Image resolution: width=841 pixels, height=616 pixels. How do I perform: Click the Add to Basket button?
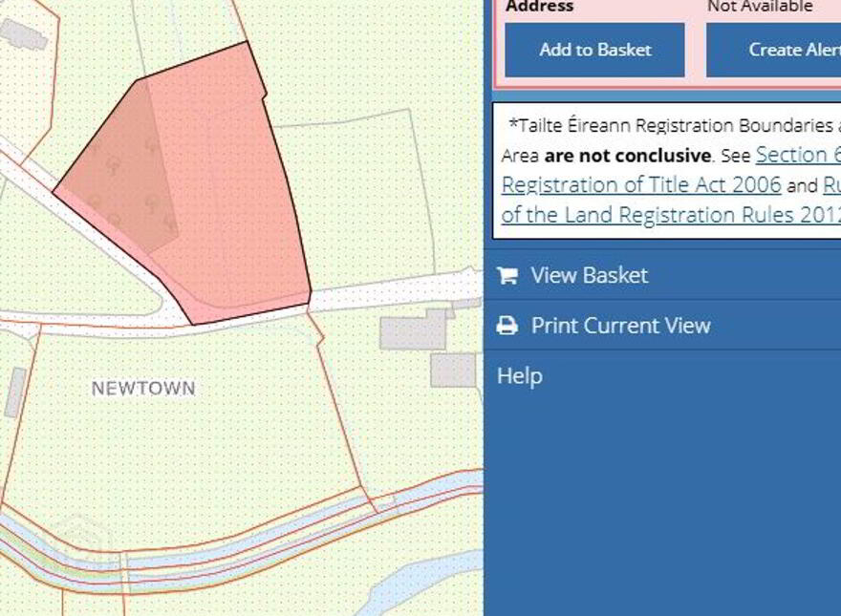(594, 50)
